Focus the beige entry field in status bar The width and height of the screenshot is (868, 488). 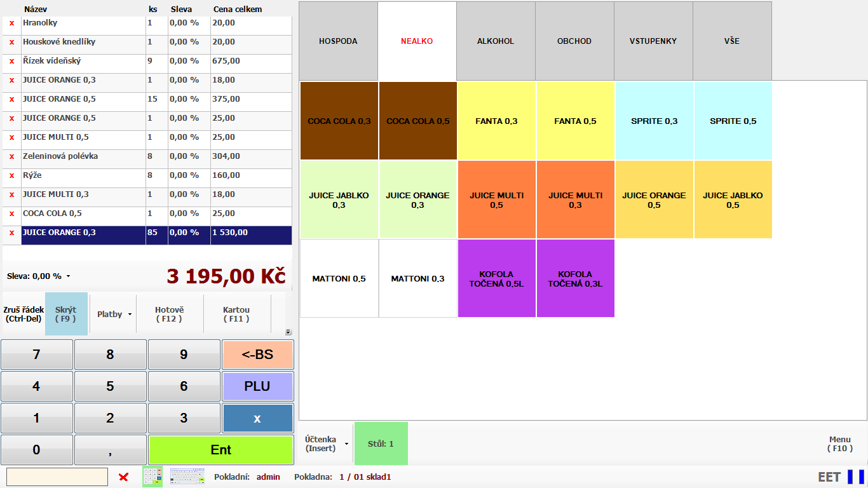(x=57, y=477)
